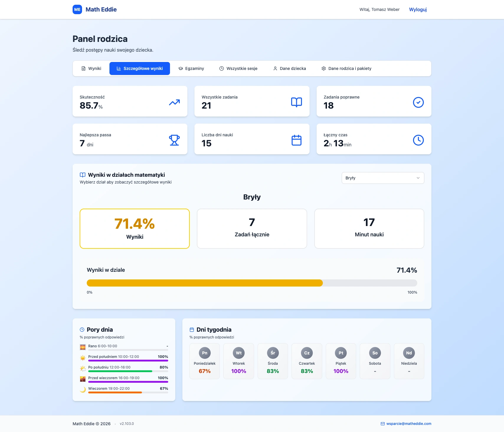Click the calendar icon in Liczba dni nauki card

point(297,140)
